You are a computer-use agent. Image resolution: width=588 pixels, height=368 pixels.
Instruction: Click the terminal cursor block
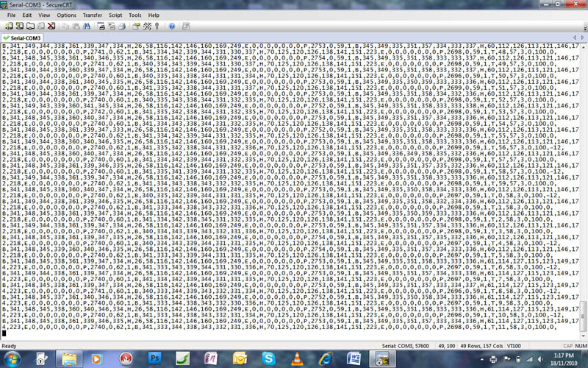tap(4, 333)
